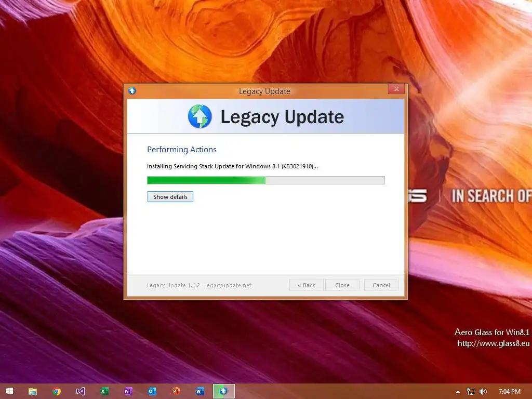Open the Windows Start button
Viewport: 532px width, 399px height.
coord(9,391)
